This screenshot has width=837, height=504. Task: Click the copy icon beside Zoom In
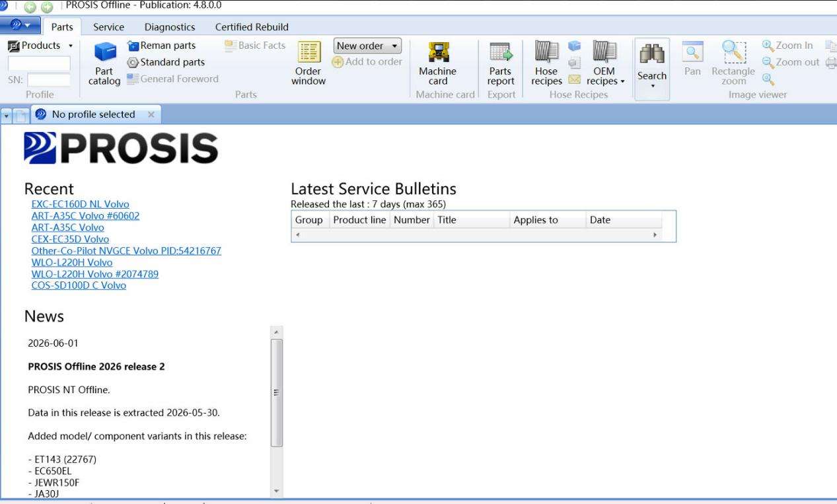point(830,46)
